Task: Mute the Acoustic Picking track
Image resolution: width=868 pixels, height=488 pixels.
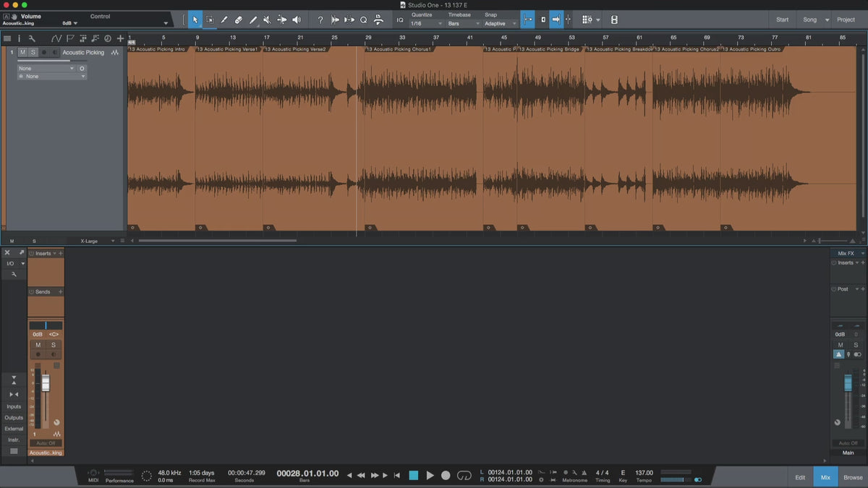Action: pos(22,52)
